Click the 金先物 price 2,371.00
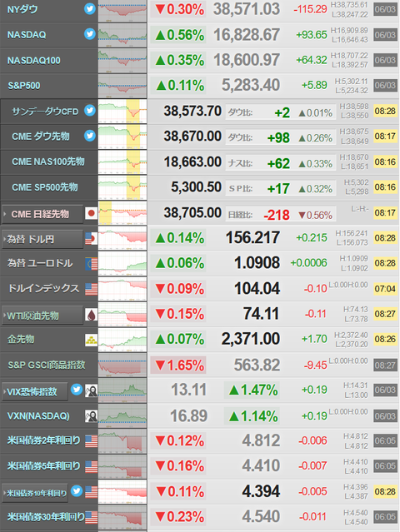 point(251,339)
